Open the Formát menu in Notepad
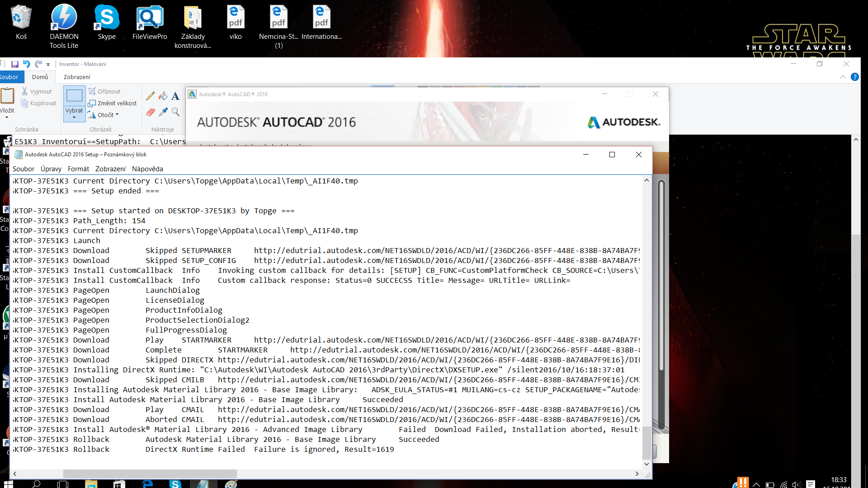Image resolution: width=868 pixels, height=488 pixels. coord(78,169)
